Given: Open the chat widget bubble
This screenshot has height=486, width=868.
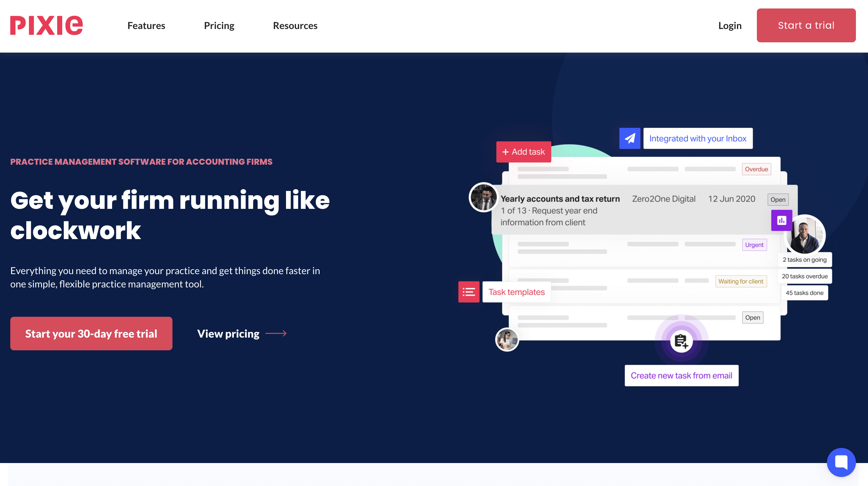Looking at the screenshot, I should (x=841, y=462).
